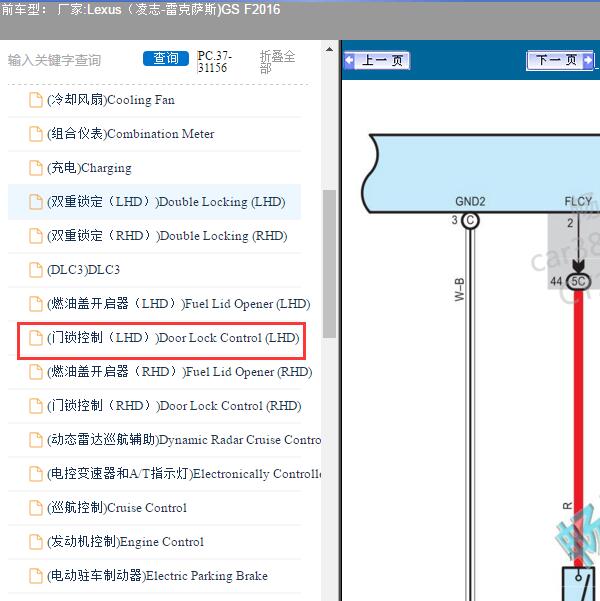Click document icon beside DLC3
Screen dimensions: 600x601
pyautogui.click(x=36, y=270)
